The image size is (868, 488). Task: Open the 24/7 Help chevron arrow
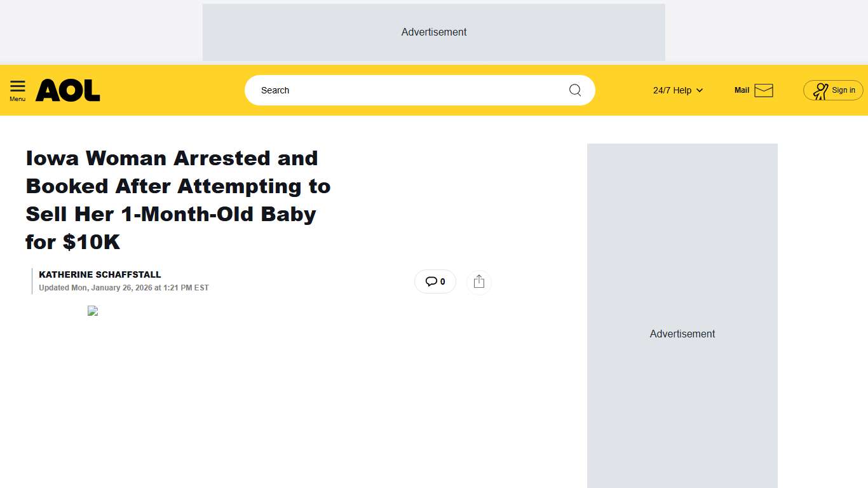coord(699,90)
